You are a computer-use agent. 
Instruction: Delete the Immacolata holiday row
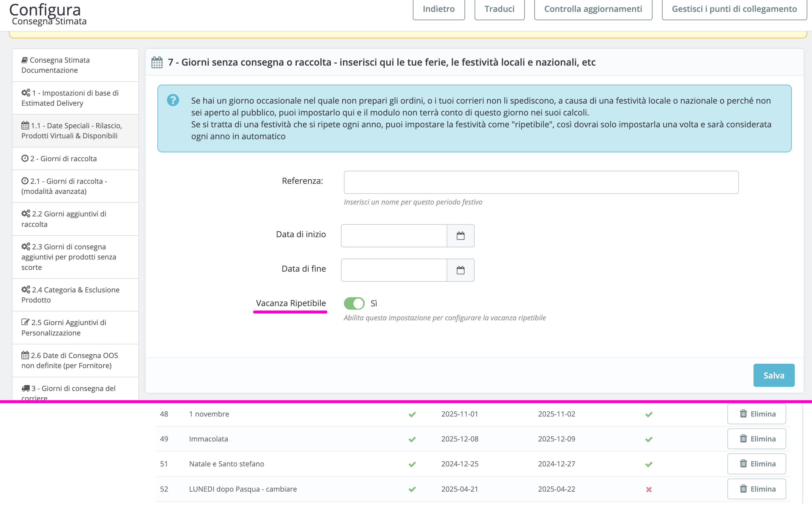[756, 439]
